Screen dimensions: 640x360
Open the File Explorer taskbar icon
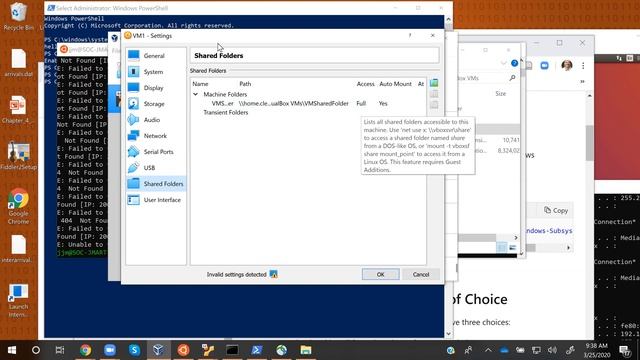[306, 350]
